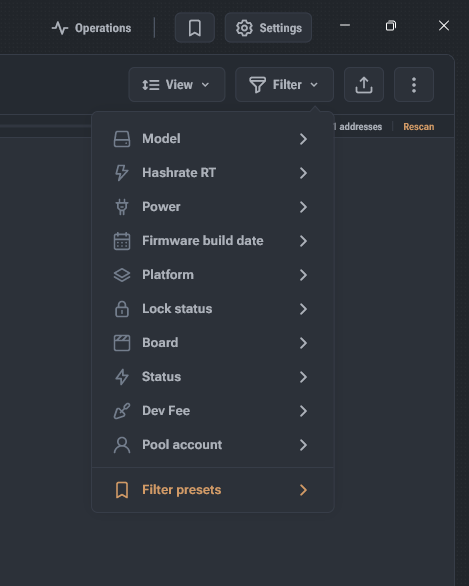Screen dimensions: 469x586
Task: Expand the Hashrate RT submenu arrow
Action: pos(303,173)
